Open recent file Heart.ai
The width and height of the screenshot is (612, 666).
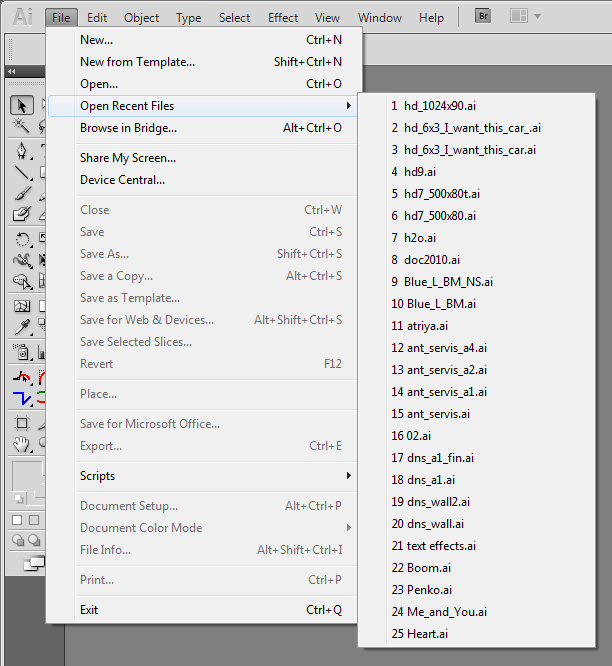[x=477, y=634]
